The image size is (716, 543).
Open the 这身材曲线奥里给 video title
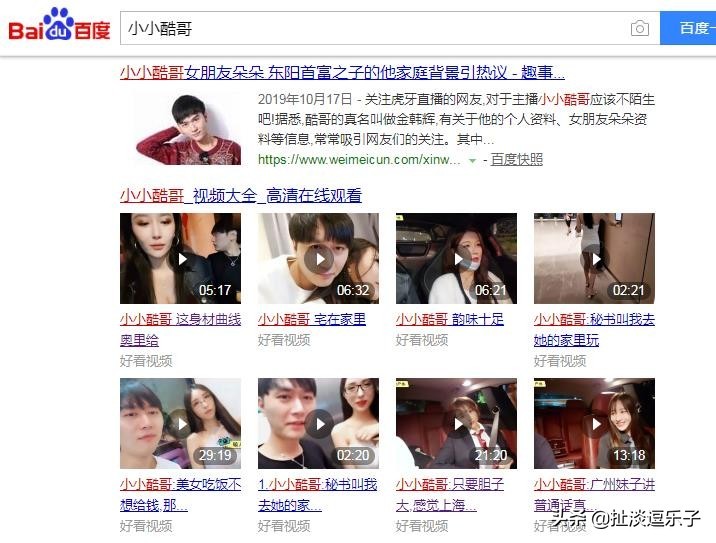[180, 330]
